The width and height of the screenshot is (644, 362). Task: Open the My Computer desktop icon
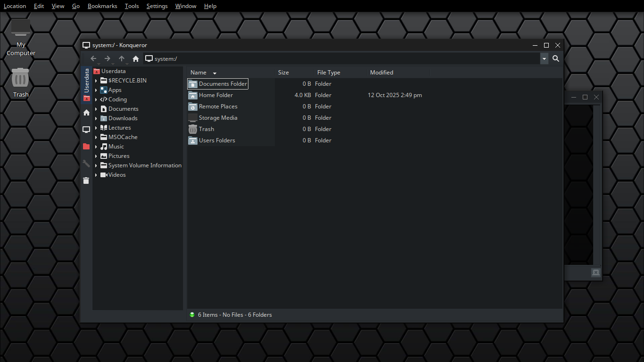pos(21,38)
